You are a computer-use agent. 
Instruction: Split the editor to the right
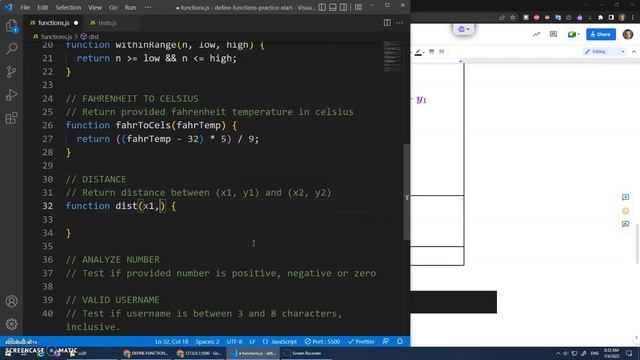(x=387, y=23)
